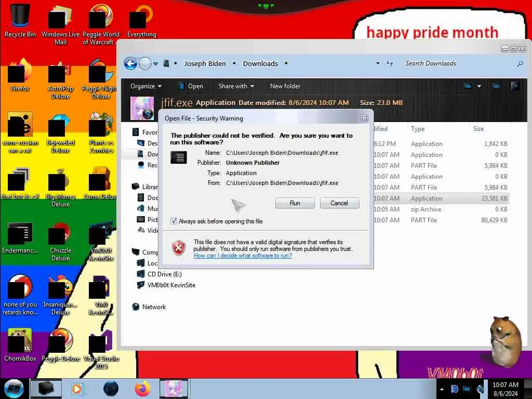Switch to jfif.exe taskbar button
Image resolution: width=532 pixels, height=399 pixels.
[x=174, y=389]
